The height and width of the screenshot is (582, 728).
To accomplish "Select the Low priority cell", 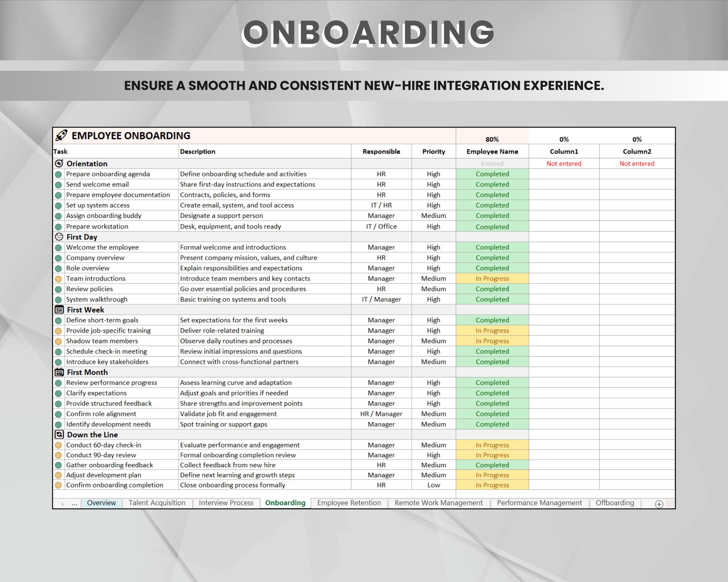I will click(434, 485).
